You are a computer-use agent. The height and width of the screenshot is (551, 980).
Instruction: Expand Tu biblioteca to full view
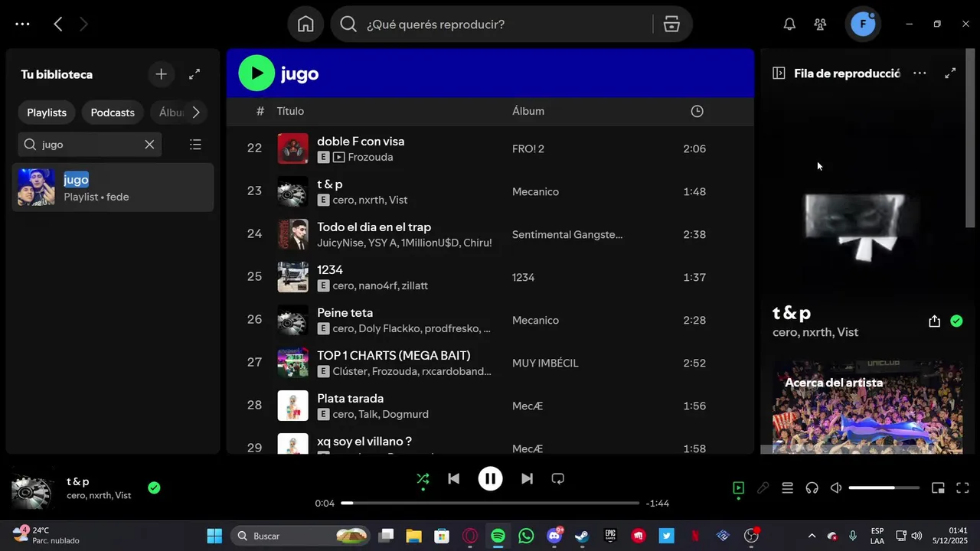(194, 74)
